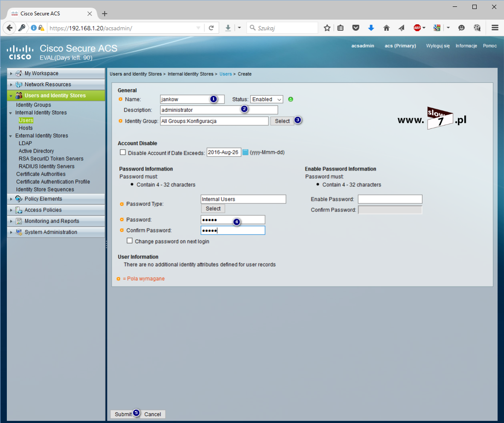Image resolution: width=504 pixels, height=423 pixels.
Task: Click the site information icon in address bar
Action: 34,28
